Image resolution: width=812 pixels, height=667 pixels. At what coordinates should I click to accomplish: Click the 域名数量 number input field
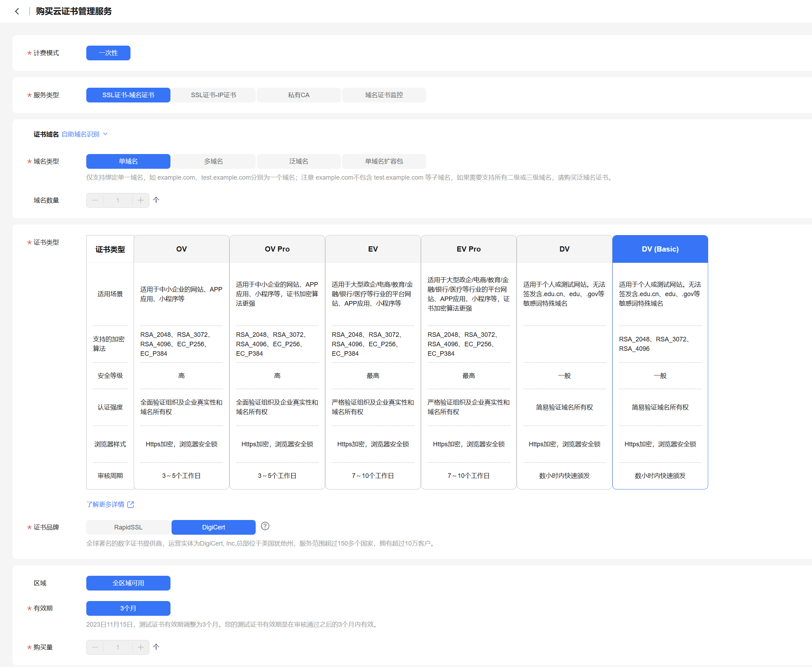118,200
